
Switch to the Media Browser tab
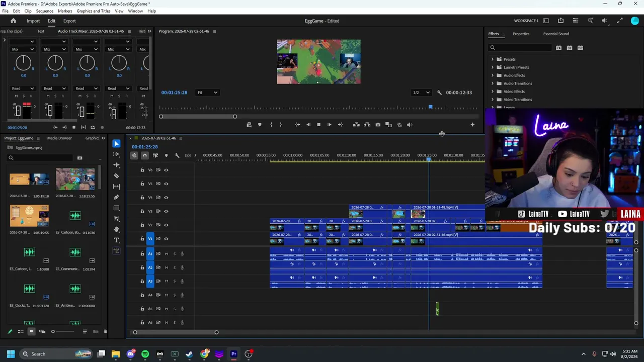pyautogui.click(x=59, y=138)
